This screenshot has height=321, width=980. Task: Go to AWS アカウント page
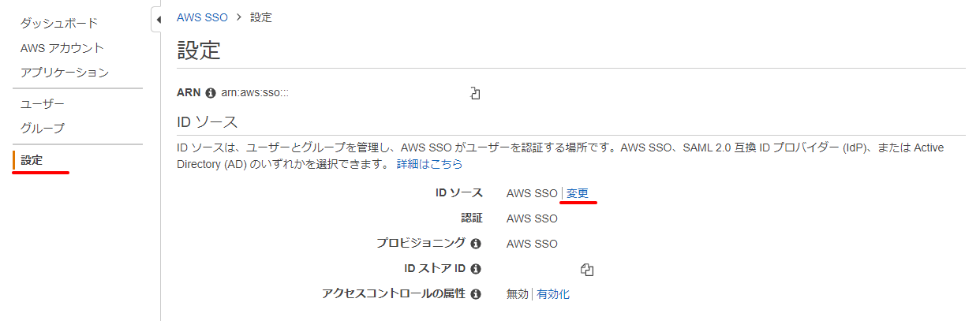[x=62, y=48]
